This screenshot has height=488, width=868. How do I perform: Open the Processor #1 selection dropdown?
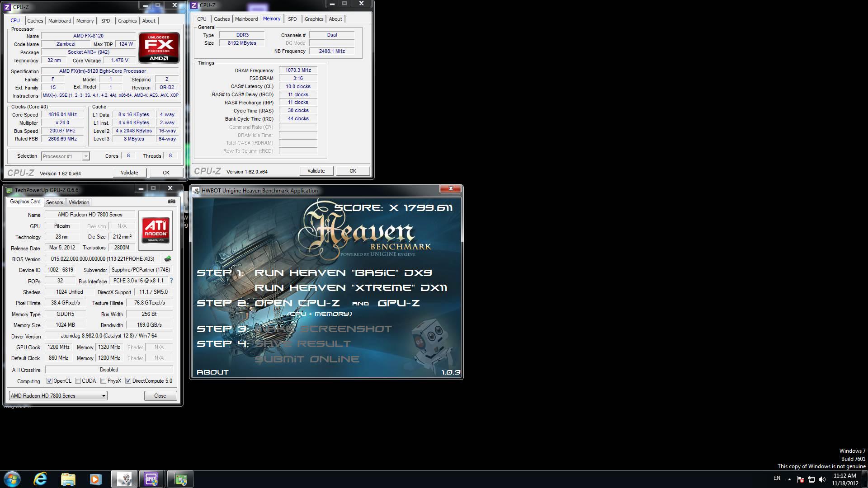[66, 156]
